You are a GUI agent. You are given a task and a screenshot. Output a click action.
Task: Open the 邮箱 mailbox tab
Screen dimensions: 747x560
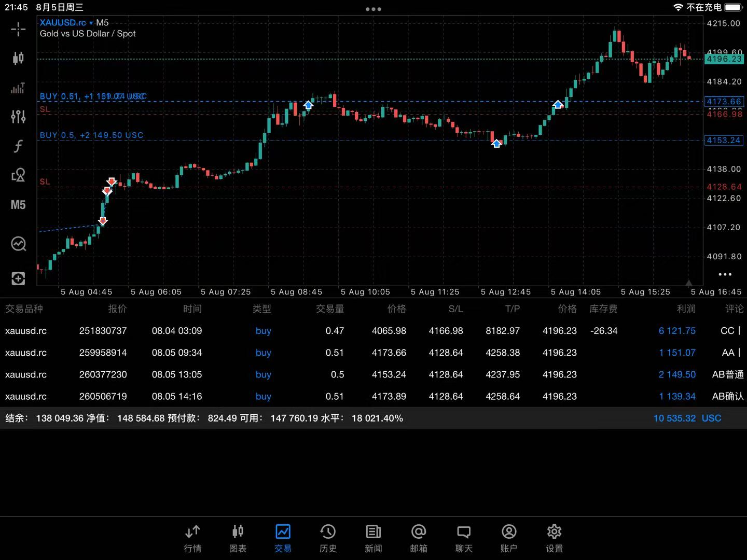tap(419, 539)
